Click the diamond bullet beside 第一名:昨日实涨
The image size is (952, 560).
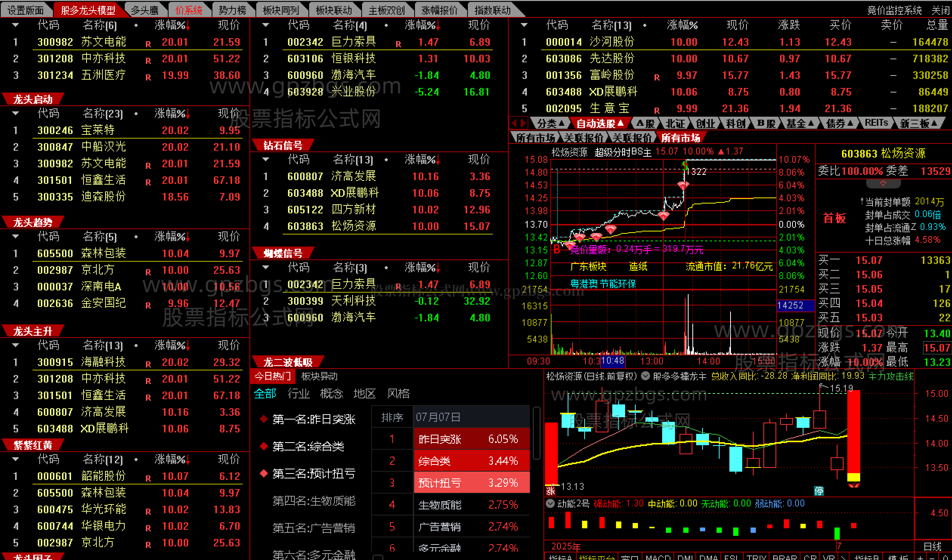click(264, 419)
